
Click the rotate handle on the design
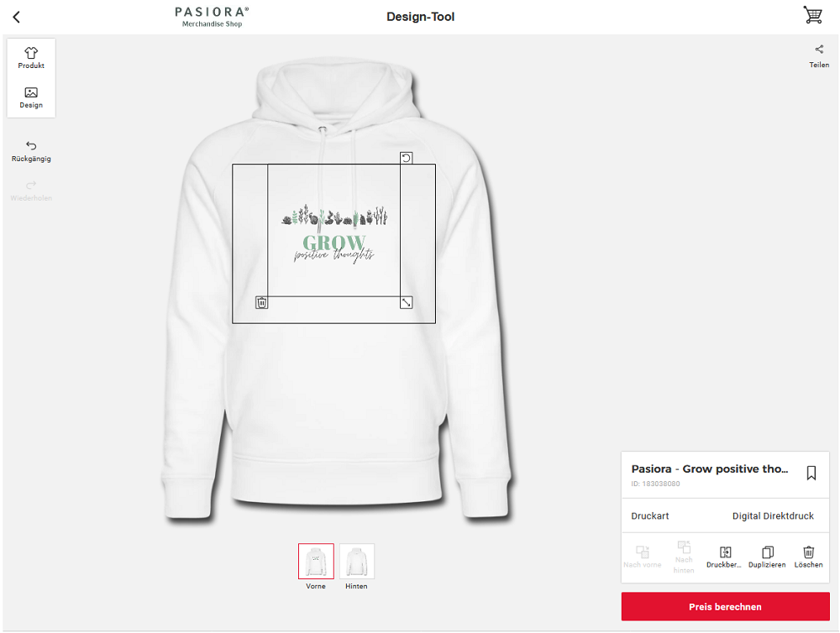click(x=406, y=158)
